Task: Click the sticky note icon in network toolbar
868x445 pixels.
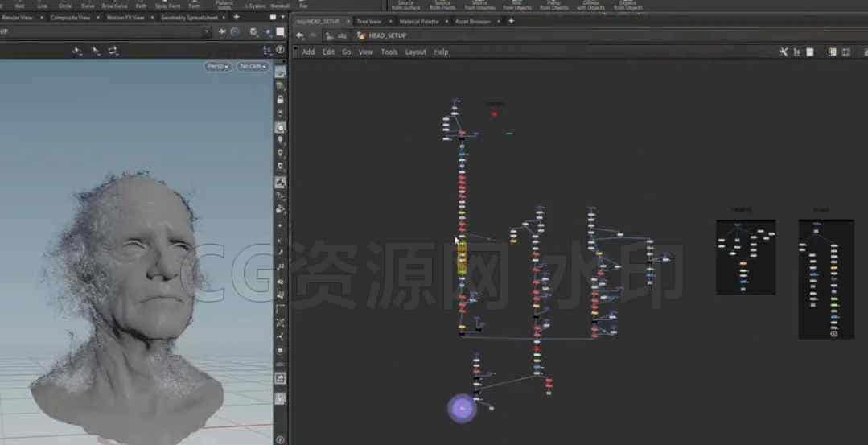Action: 810,52
